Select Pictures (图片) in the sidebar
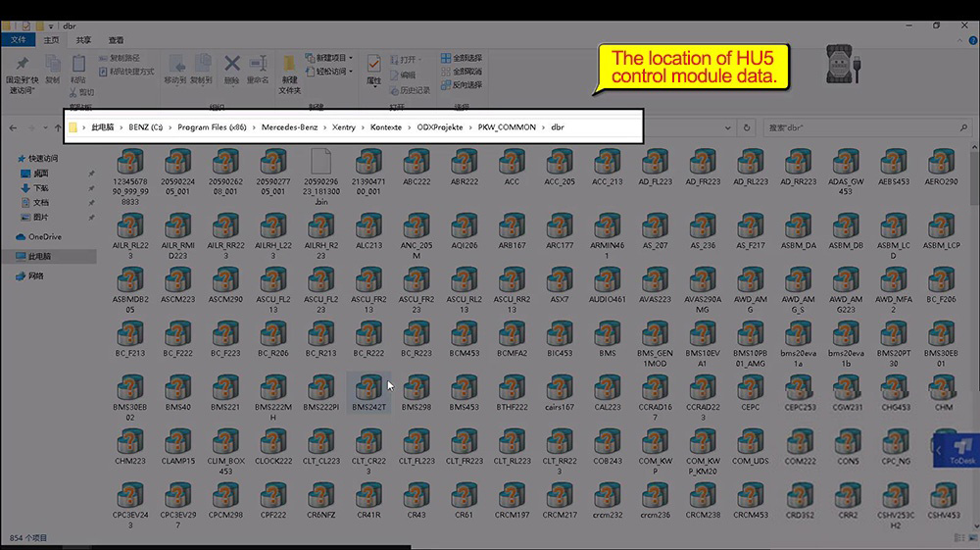Viewport: 980px width, 550px height. pos(35,217)
